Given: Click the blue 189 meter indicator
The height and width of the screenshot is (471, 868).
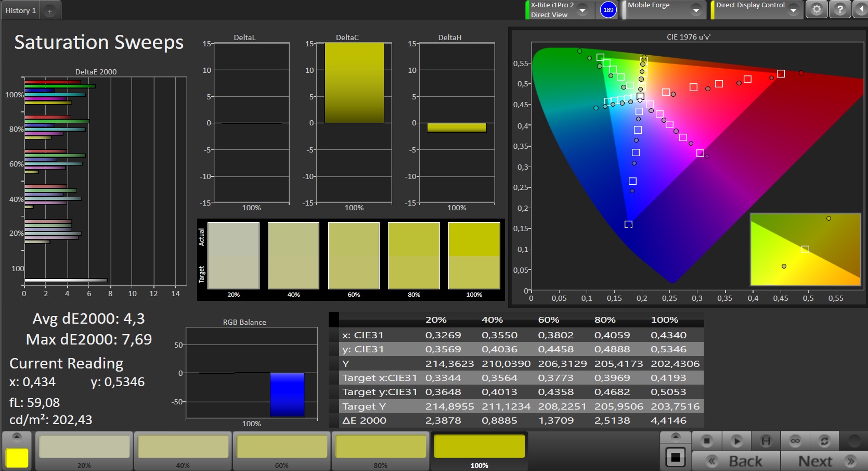Looking at the screenshot, I should pos(608,10).
